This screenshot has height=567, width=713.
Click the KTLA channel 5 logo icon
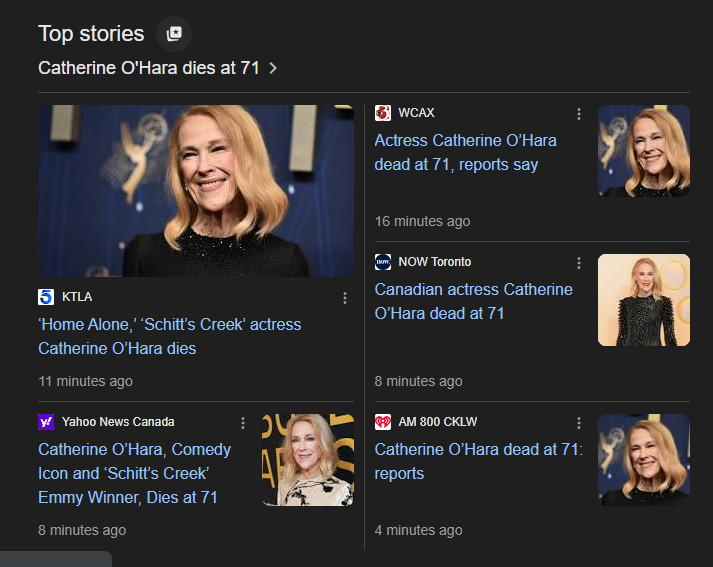pos(46,297)
